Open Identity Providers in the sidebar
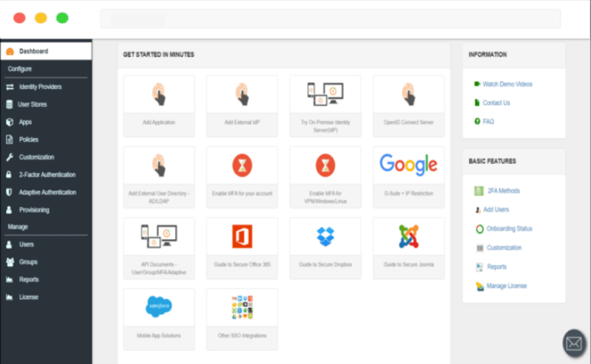 pyautogui.click(x=40, y=86)
